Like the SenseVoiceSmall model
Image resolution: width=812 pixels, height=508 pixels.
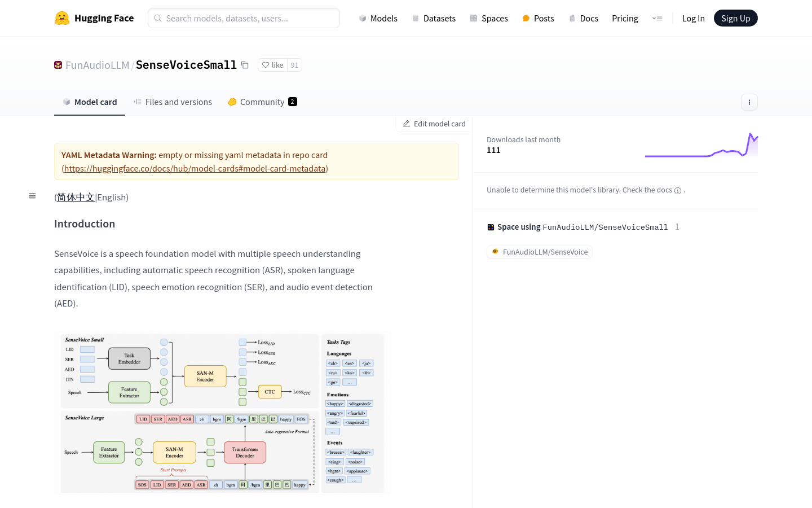(x=272, y=65)
